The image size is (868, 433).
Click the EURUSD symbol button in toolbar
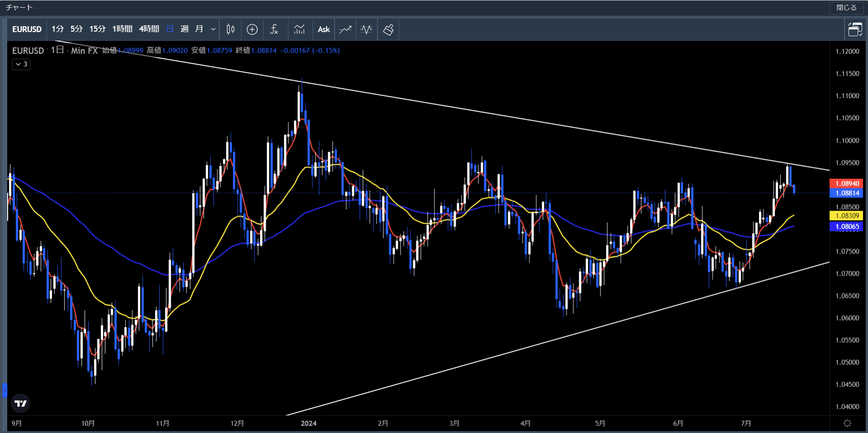click(x=27, y=29)
